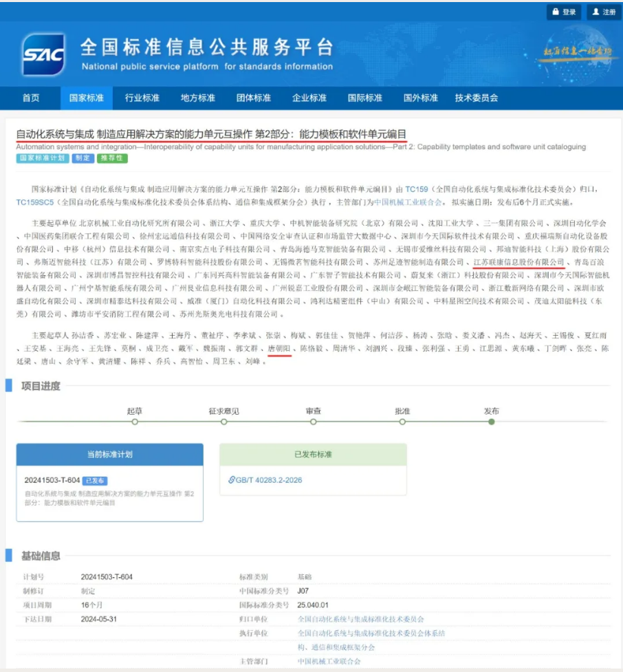Image resolution: width=623 pixels, height=672 pixels.
Task: Select the 当前标准计划 card header
Action: coord(110,454)
